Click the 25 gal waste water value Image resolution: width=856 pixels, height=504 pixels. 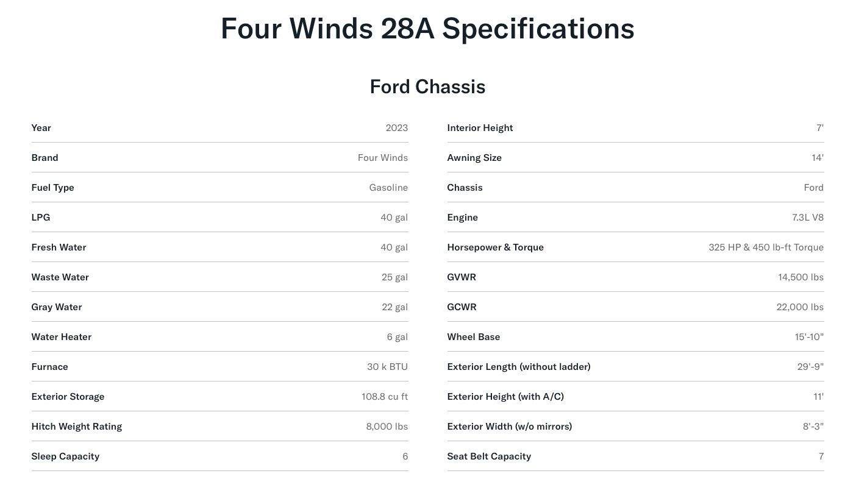click(394, 277)
